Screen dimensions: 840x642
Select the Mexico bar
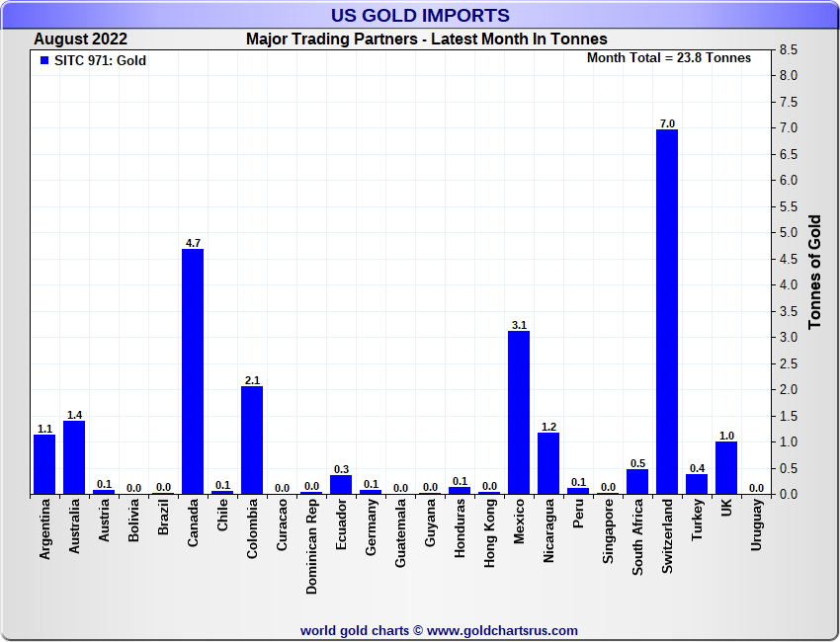(519, 412)
